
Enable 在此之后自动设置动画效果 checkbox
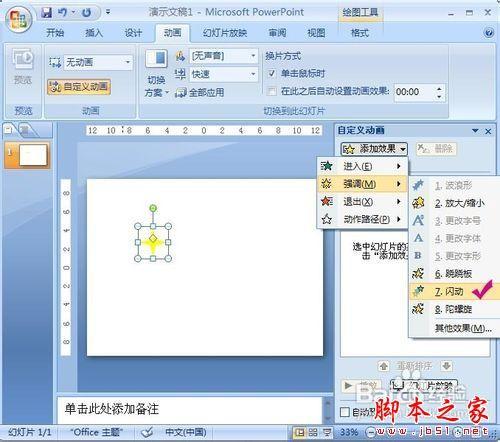coord(272,91)
